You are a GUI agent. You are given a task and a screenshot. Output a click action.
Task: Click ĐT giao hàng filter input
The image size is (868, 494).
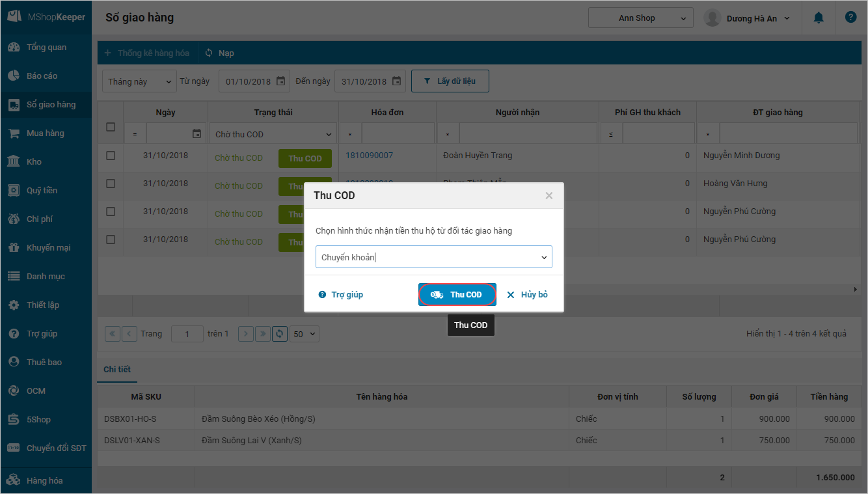pyautogui.click(x=789, y=134)
